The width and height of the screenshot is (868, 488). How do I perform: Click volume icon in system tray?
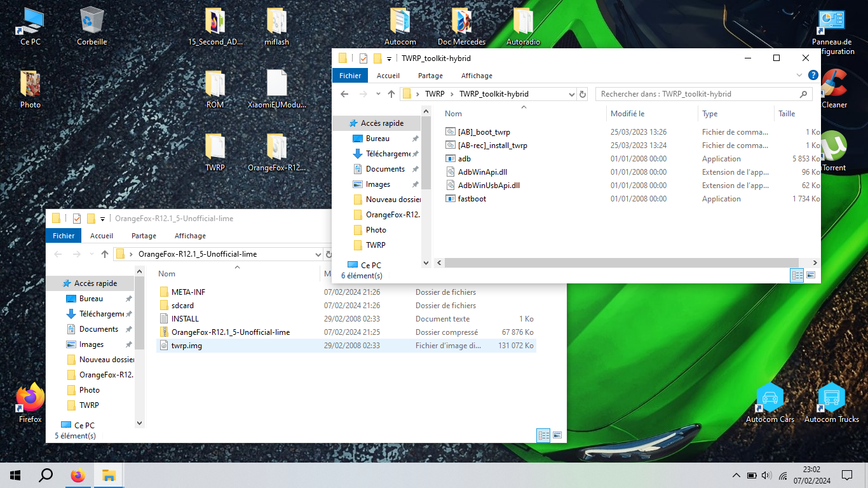click(x=766, y=475)
